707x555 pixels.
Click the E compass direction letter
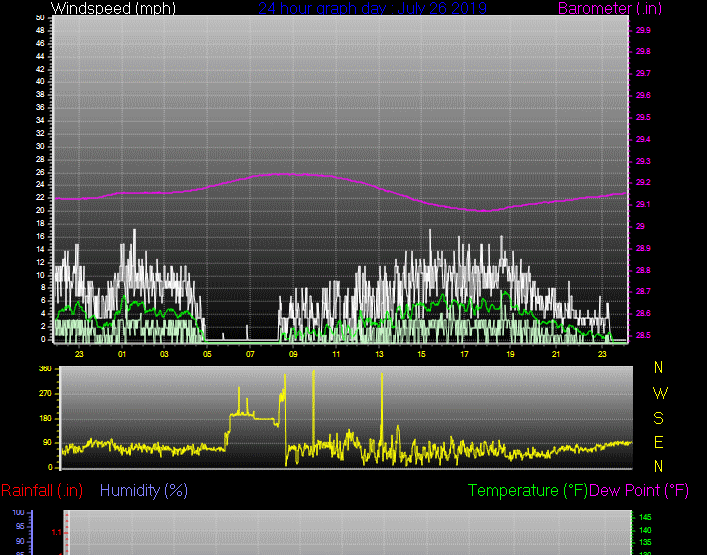click(x=658, y=442)
